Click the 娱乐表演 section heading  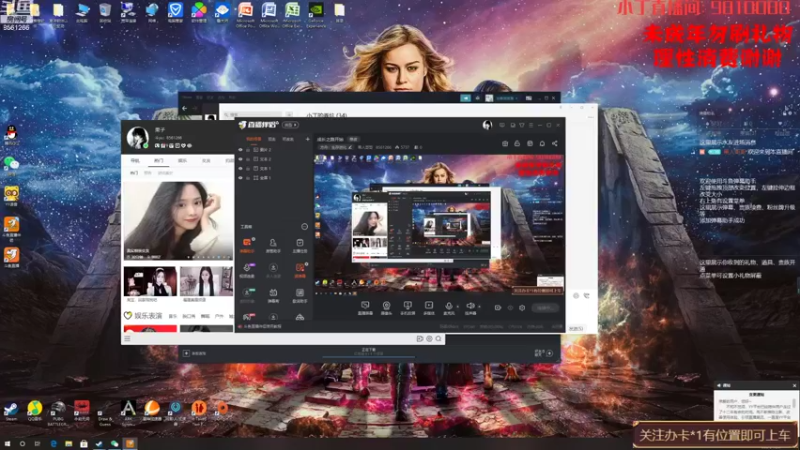point(148,316)
